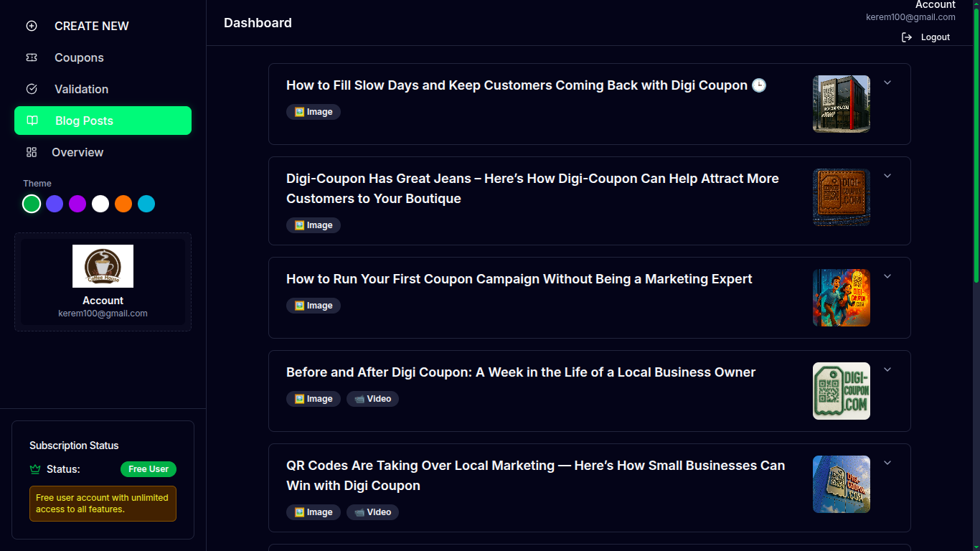Click Image tag on 'Great Jeans' post

coord(314,225)
